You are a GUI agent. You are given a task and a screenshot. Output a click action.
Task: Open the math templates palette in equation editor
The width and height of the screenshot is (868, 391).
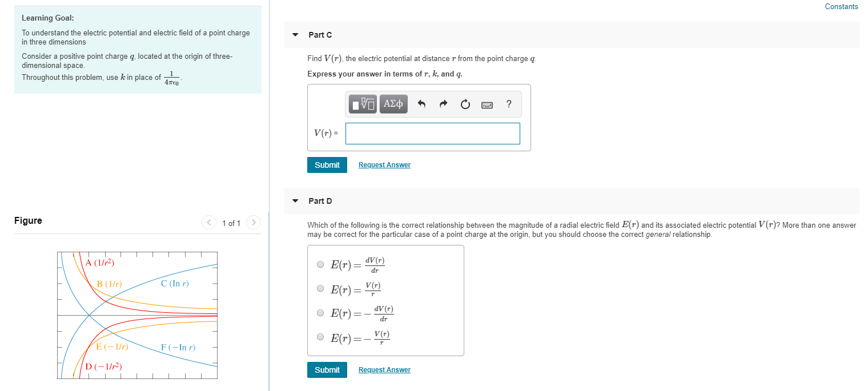362,104
